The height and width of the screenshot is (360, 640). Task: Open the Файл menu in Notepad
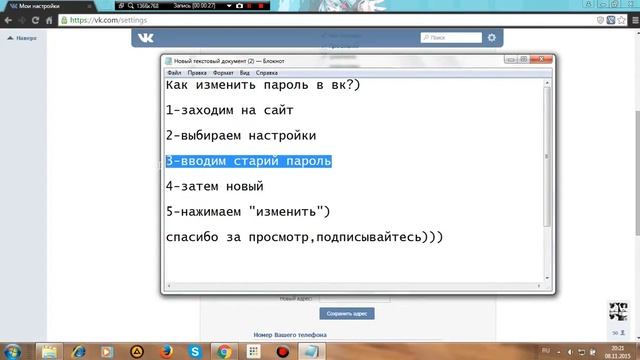click(x=174, y=73)
